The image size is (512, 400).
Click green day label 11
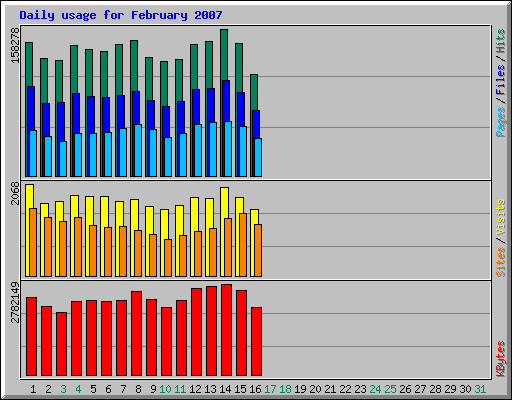point(180,389)
